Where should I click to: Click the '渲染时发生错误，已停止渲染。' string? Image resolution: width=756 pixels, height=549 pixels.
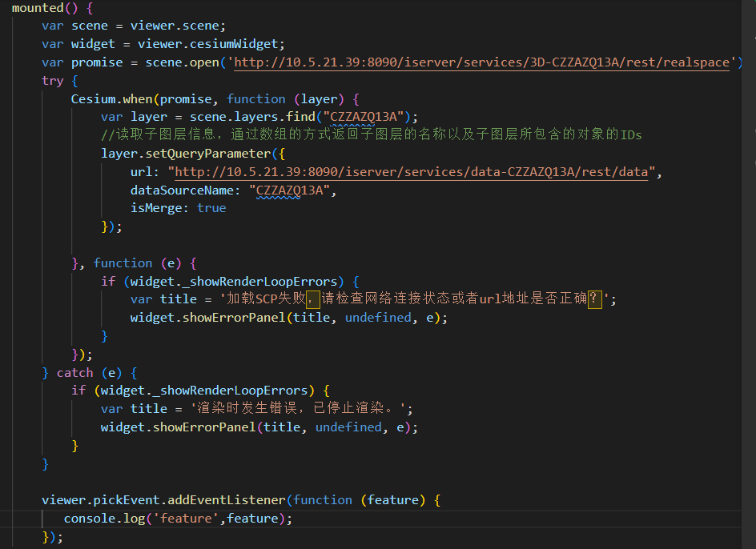coord(297,409)
